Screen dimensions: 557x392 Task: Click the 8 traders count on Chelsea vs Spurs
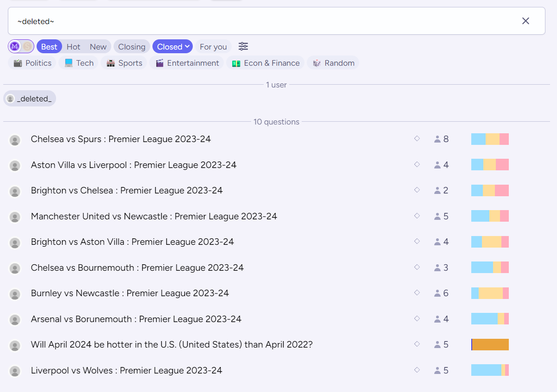441,139
